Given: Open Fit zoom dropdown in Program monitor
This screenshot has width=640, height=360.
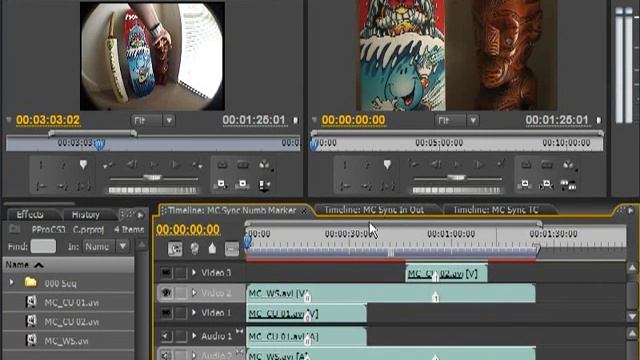Looking at the screenshot, I should [x=457, y=120].
